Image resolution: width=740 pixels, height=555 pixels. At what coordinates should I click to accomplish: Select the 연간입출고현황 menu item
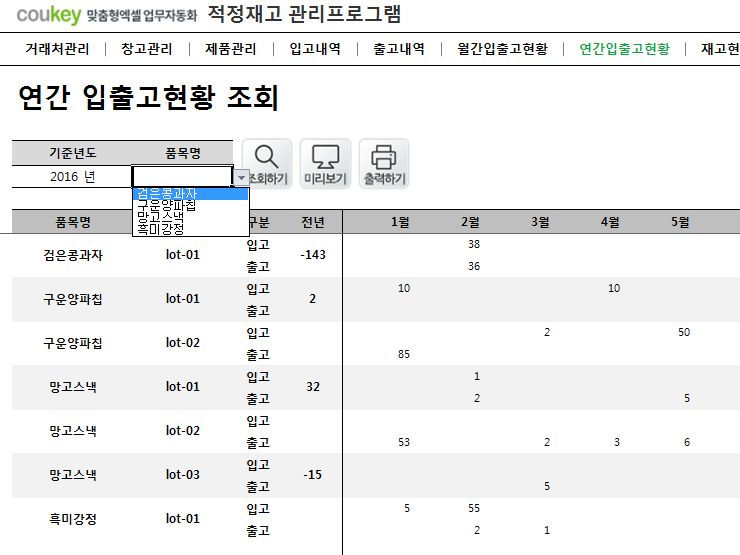(x=624, y=49)
